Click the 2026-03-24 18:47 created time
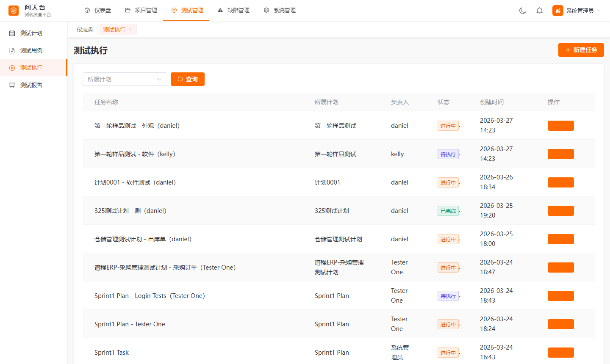 [x=496, y=267]
